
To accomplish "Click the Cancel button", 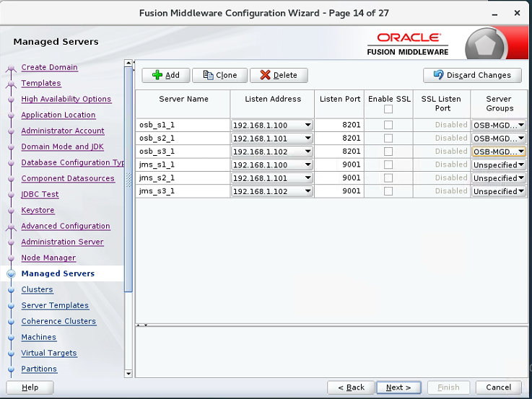I will [498, 387].
